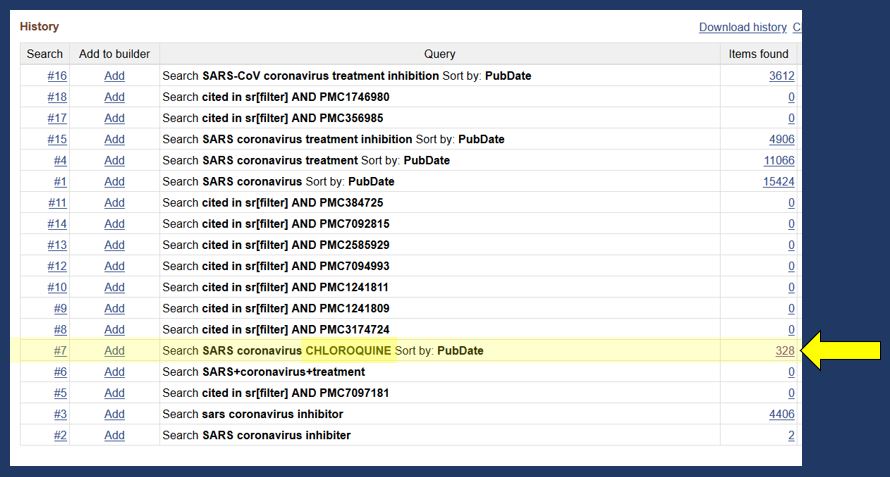The height and width of the screenshot is (477, 890).
Task: Add search #15 to builder
Action: click(114, 139)
